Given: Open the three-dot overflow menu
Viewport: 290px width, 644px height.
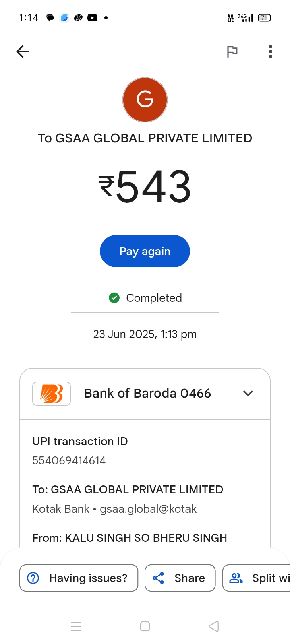Looking at the screenshot, I should coord(270,52).
